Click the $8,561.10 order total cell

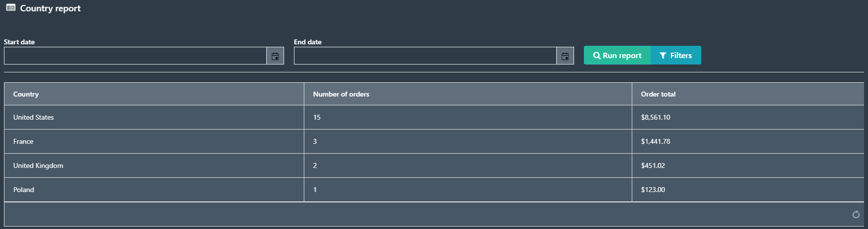(x=748, y=117)
